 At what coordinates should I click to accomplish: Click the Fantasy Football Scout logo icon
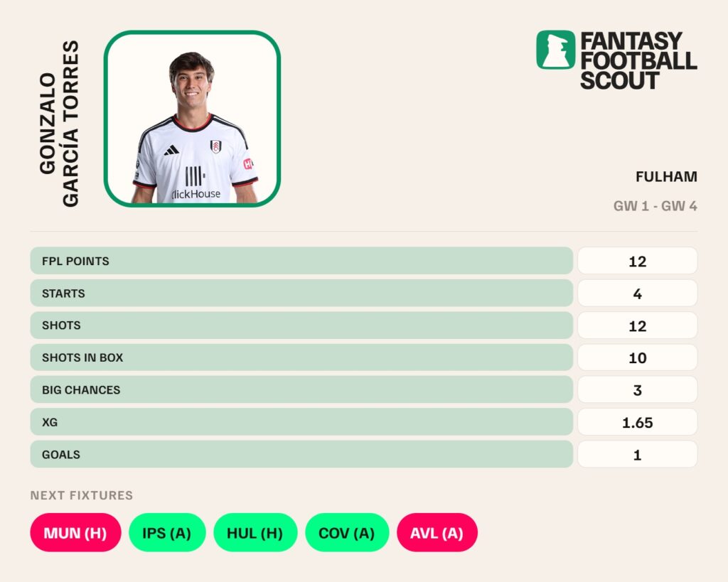[x=555, y=50]
